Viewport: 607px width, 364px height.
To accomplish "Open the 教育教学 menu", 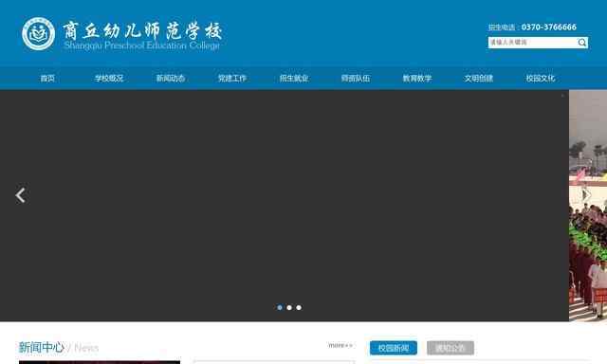I will (x=417, y=78).
